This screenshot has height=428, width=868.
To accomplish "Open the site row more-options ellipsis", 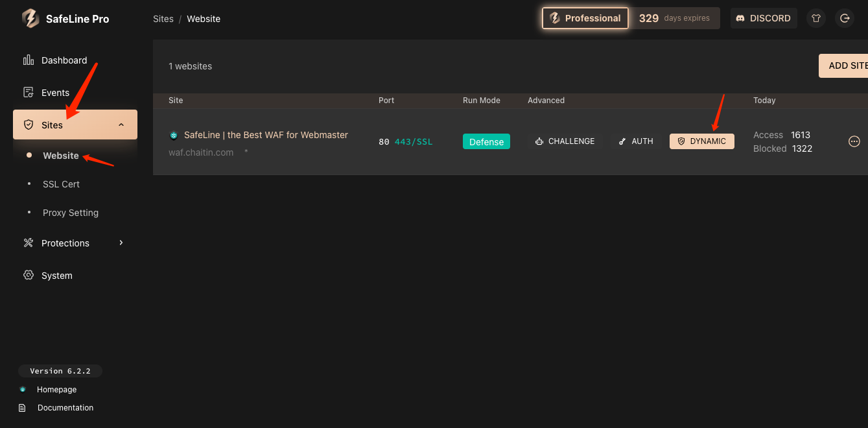I will tap(854, 141).
